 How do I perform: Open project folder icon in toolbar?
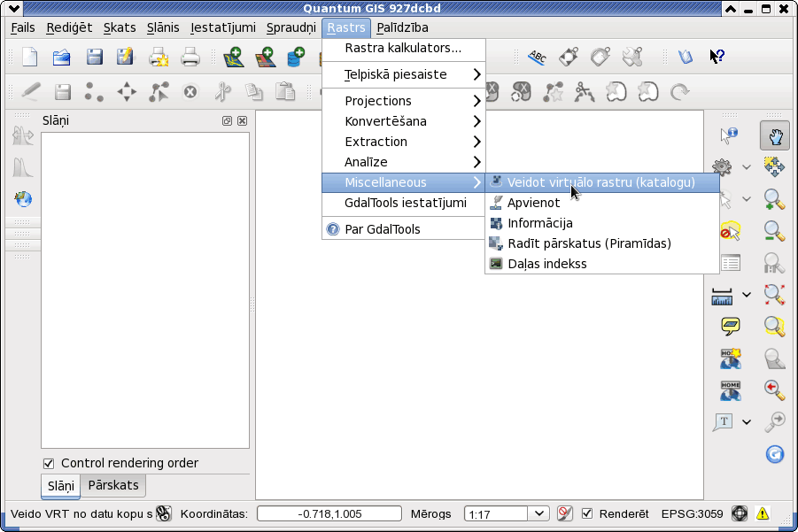coord(62,57)
